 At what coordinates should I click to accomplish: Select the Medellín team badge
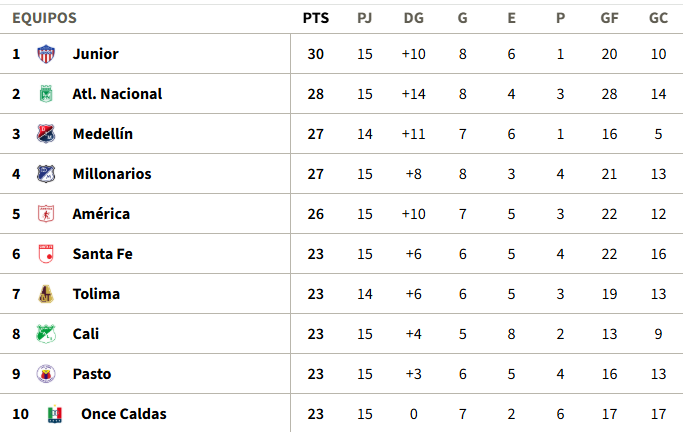click(46, 134)
